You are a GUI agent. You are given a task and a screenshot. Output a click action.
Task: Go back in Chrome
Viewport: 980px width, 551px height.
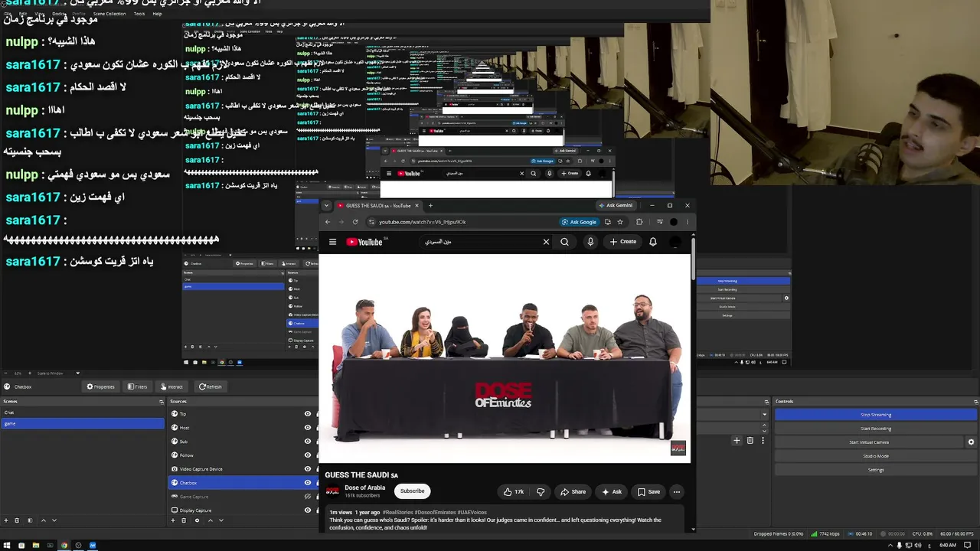(328, 222)
